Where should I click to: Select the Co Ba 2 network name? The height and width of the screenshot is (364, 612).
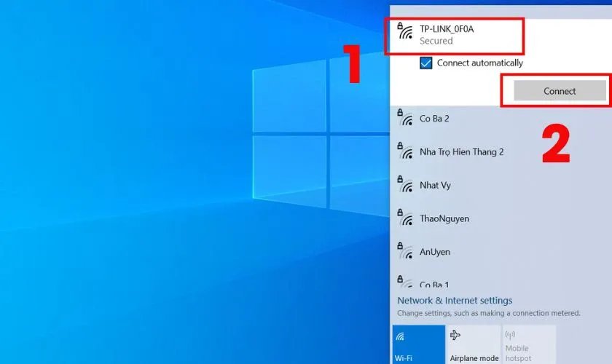[434, 119]
